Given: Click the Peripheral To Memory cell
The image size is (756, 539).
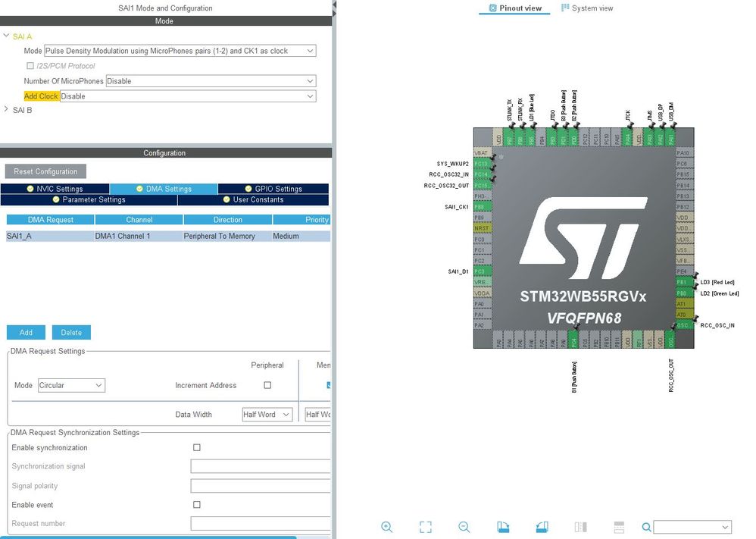Looking at the screenshot, I should [x=227, y=236].
